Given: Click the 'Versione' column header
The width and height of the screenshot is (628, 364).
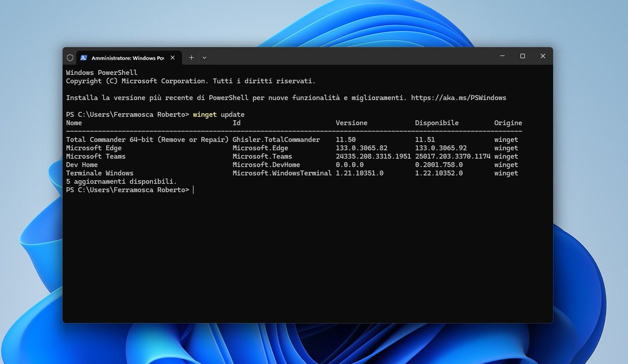Looking at the screenshot, I should [x=352, y=123].
